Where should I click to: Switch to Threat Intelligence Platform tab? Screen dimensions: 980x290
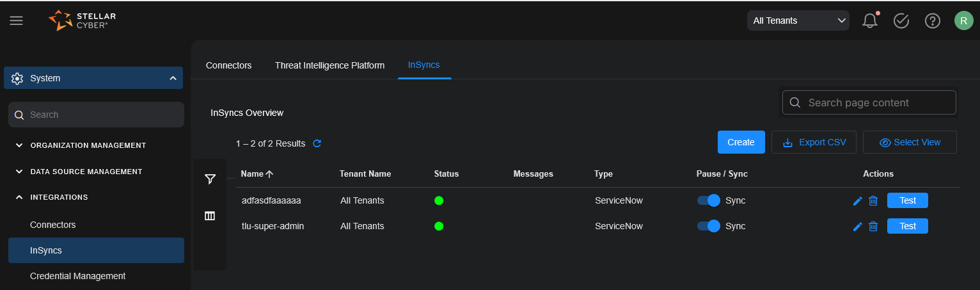click(x=329, y=65)
